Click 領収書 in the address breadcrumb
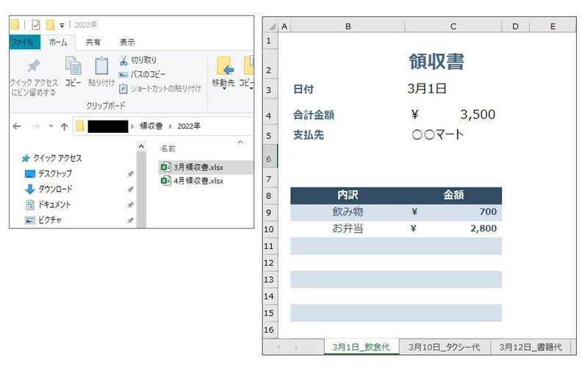The width and height of the screenshot is (588, 379). (x=151, y=126)
